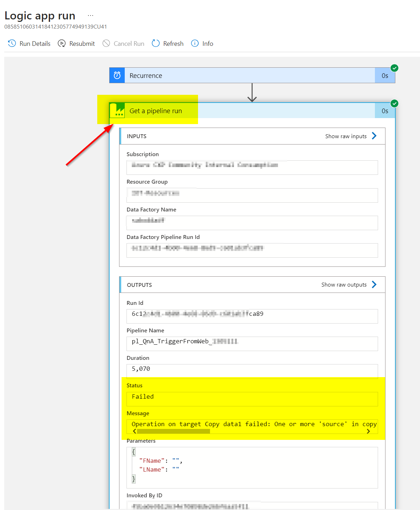Select the Data Factory Pipeline Run Id field
Image resolution: width=420 pixels, height=510 pixels.
click(252, 250)
